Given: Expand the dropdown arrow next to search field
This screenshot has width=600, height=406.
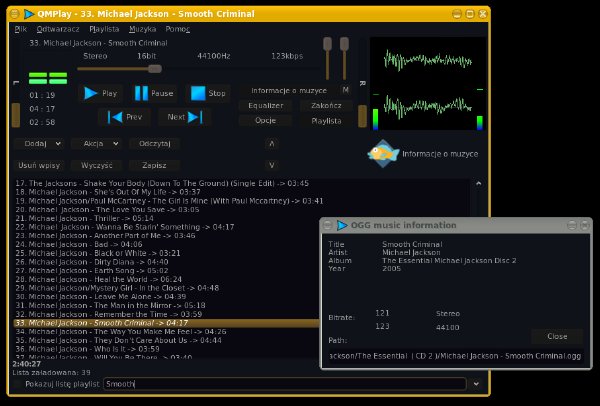Looking at the screenshot, I should 476,384.
